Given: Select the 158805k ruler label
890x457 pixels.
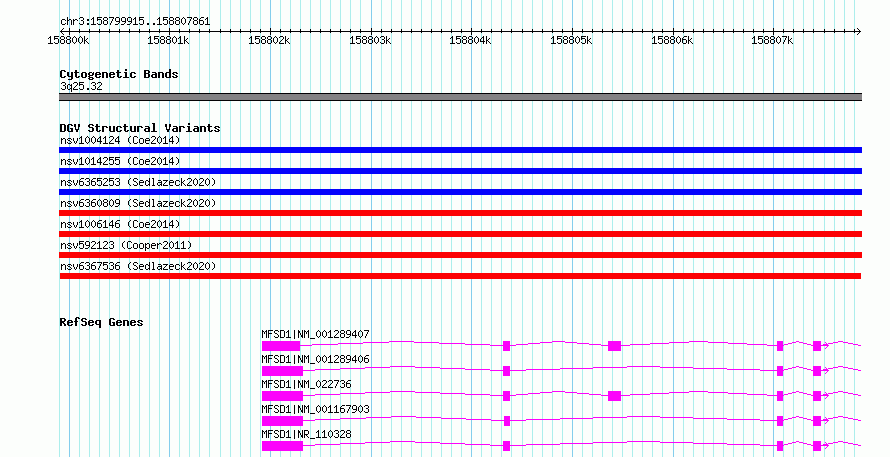Looking at the screenshot, I should click(x=571, y=40).
